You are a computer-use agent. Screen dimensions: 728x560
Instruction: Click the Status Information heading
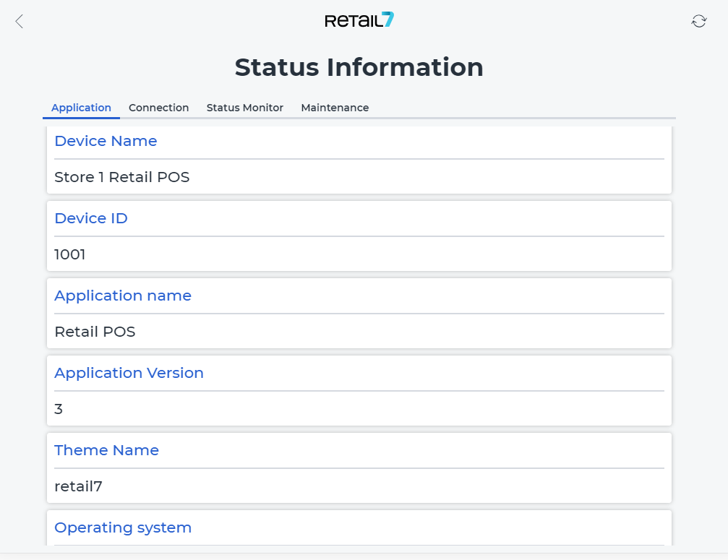coord(359,67)
